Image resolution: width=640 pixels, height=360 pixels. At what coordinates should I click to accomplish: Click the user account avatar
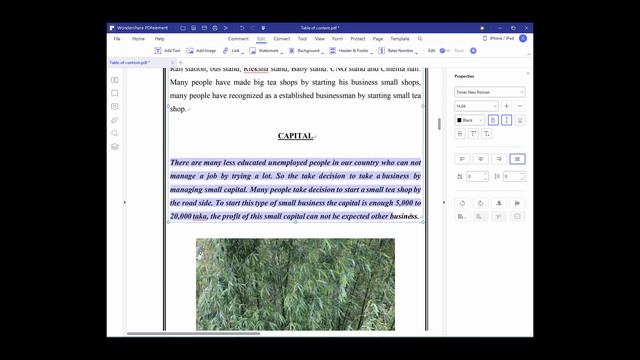click(x=523, y=38)
